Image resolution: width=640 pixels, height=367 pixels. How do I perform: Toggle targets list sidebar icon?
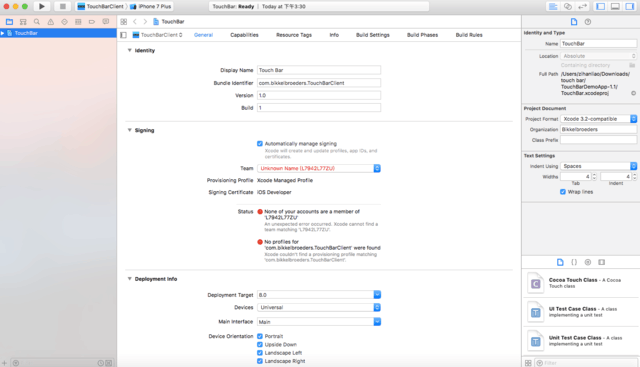tap(124, 35)
